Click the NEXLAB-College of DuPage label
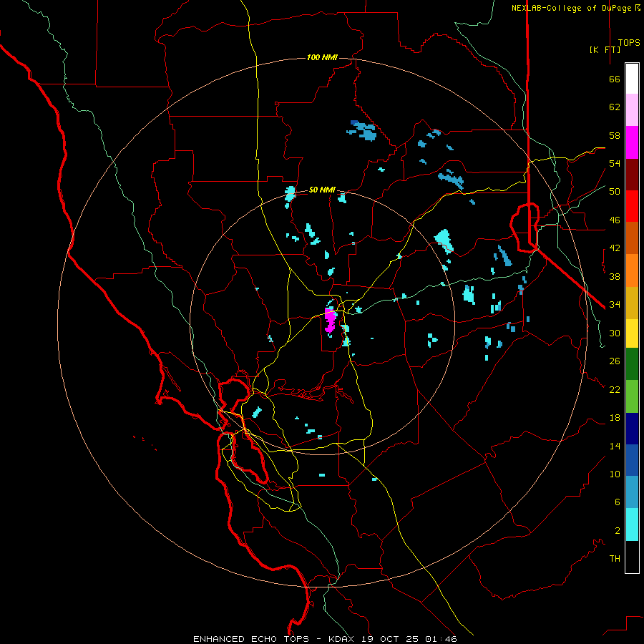The width and height of the screenshot is (644, 644). pos(576,8)
